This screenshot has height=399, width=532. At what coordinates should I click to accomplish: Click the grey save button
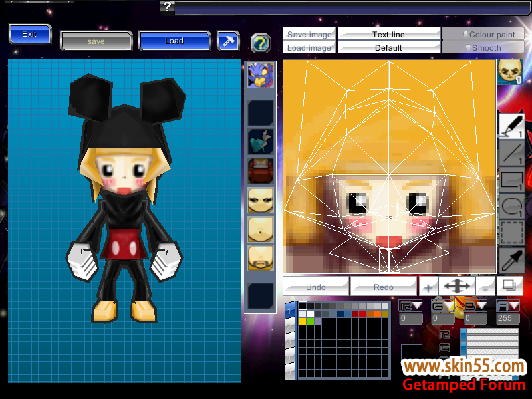click(x=96, y=41)
